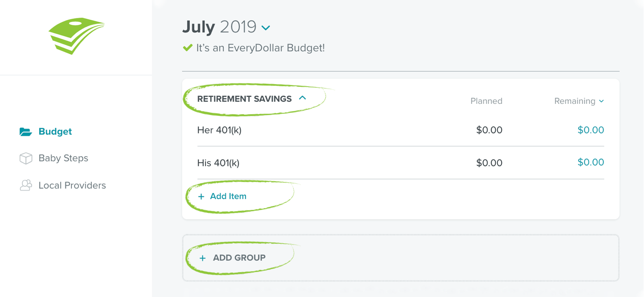This screenshot has width=644, height=297.
Task: Click the Baby Steps cube icon
Action: [x=26, y=158]
